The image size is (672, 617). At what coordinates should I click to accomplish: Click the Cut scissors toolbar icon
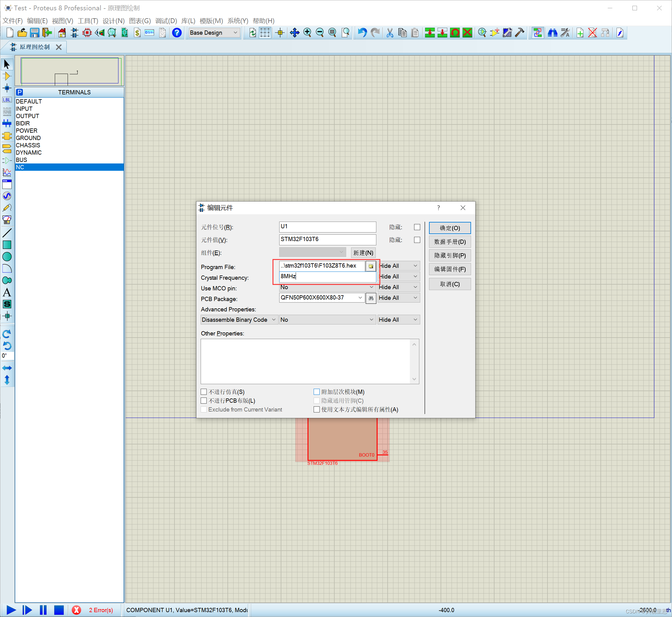389,33
